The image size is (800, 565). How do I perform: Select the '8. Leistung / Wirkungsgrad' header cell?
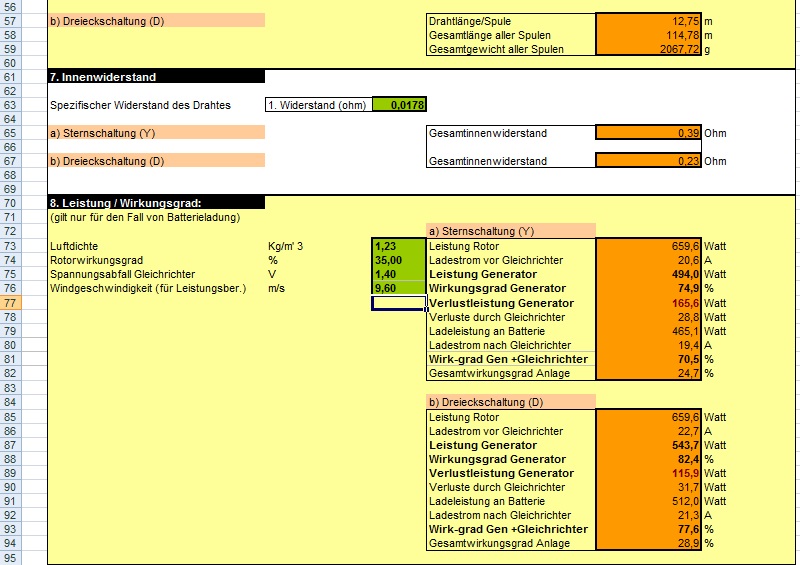click(x=156, y=203)
